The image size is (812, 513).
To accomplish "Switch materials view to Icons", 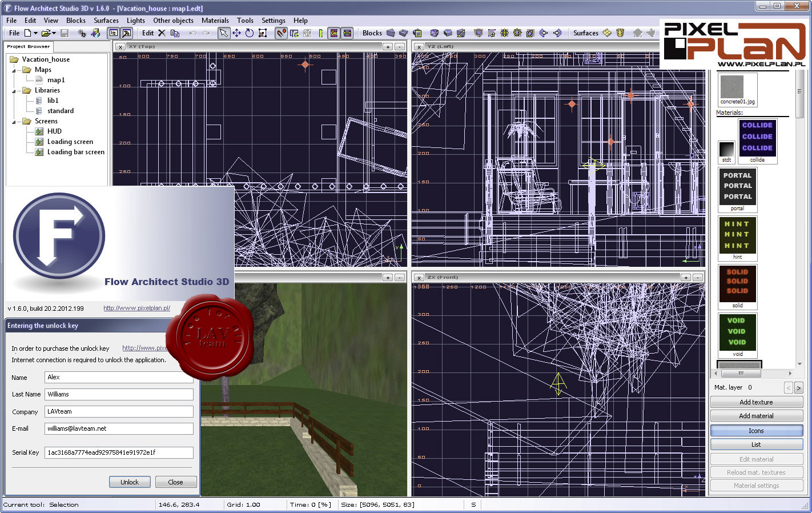I will [x=757, y=431].
